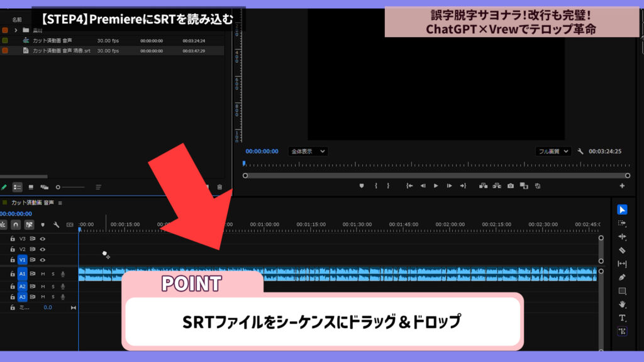Toggle V2 track output eye
The image size is (644, 362).
[x=43, y=250]
